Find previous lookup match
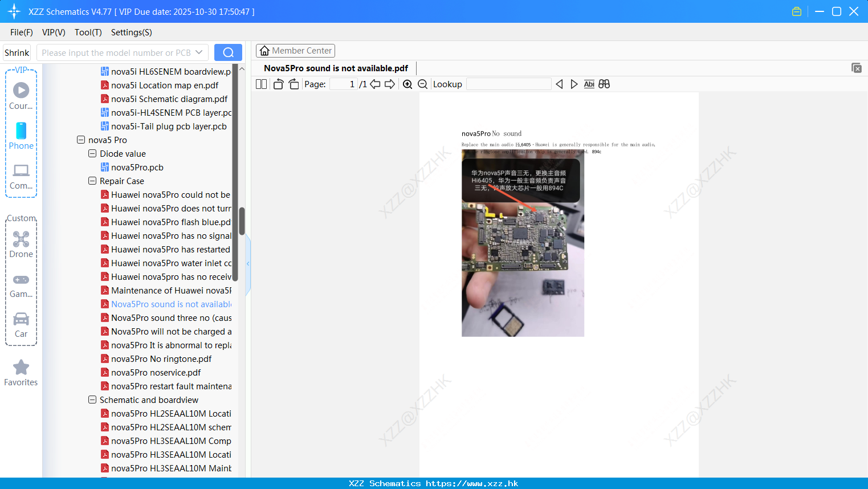The width and height of the screenshot is (868, 489). [559, 84]
